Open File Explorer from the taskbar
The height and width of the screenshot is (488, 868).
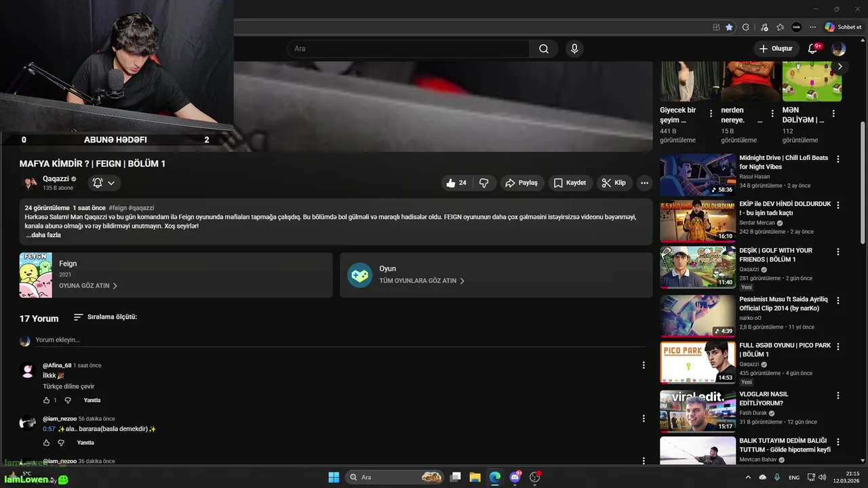click(x=475, y=477)
